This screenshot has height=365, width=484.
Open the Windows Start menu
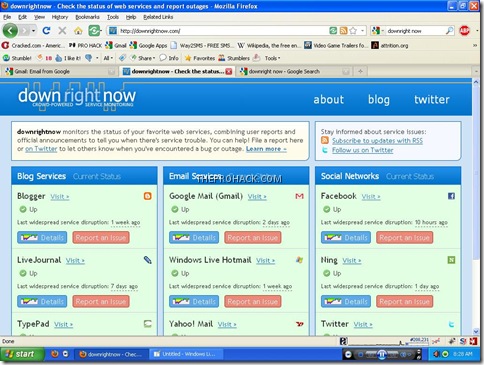click(x=22, y=354)
